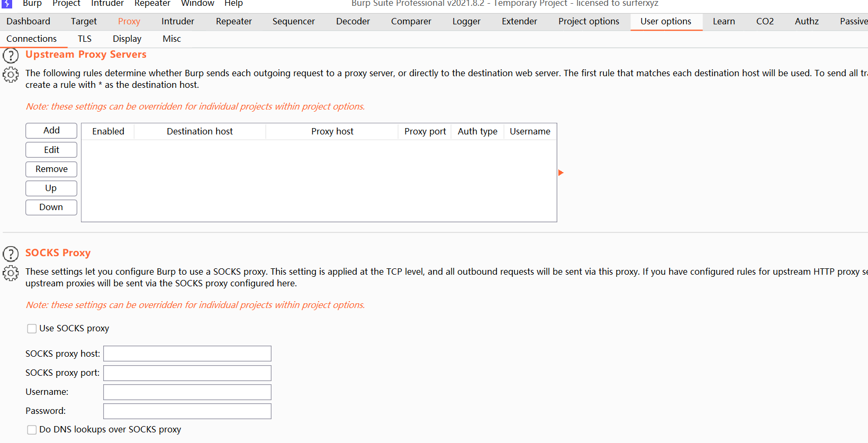Click Edit upstream proxy rule button
This screenshot has height=443, width=868.
51,150
